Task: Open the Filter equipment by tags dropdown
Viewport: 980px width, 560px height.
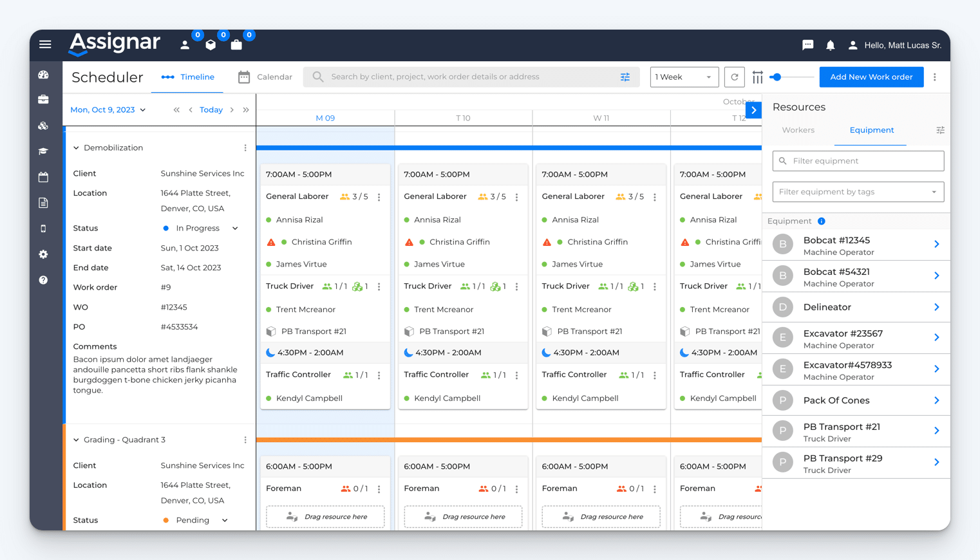Action: pos(858,191)
